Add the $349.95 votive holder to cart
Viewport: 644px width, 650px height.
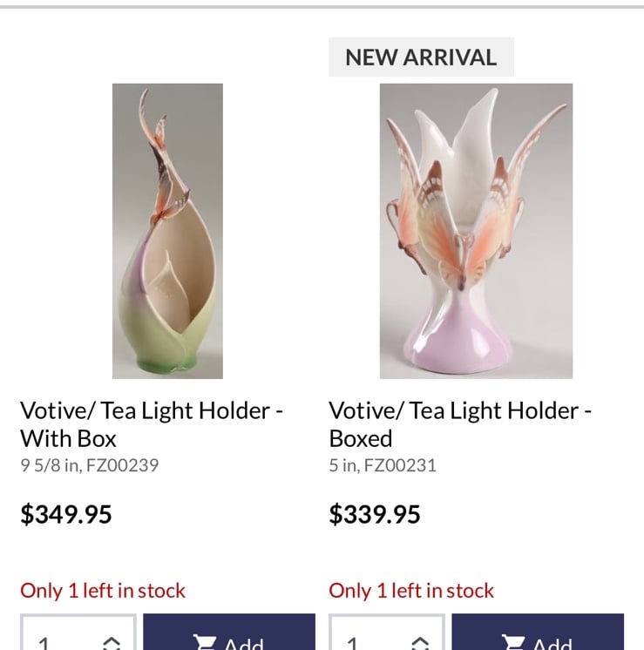pyautogui.click(x=229, y=632)
